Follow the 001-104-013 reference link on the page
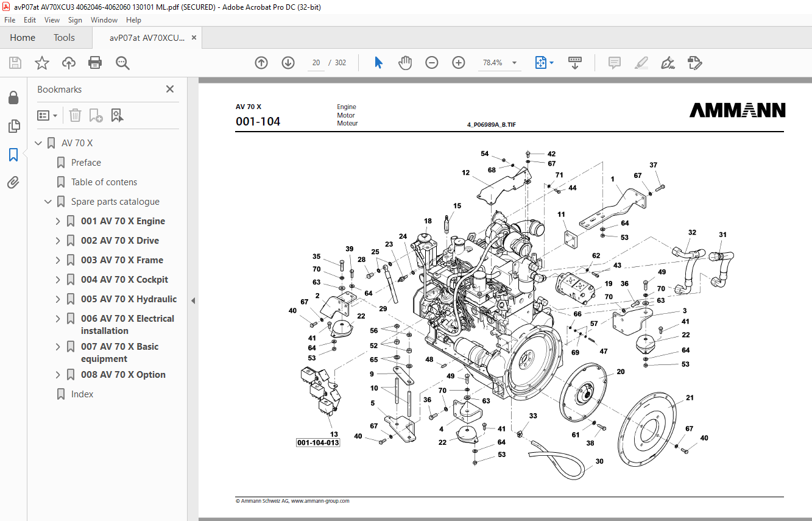This screenshot has width=812, height=521. 318,442
